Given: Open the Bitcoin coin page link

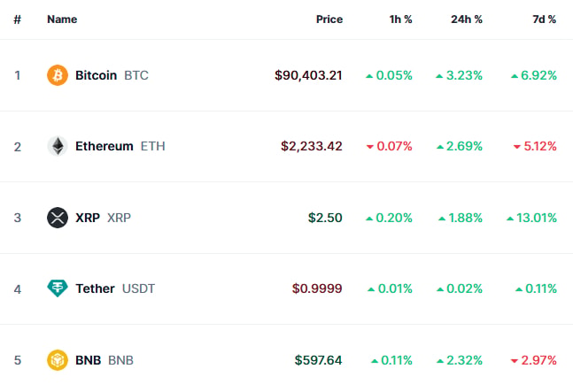Looking at the screenshot, I should click(97, 75).
